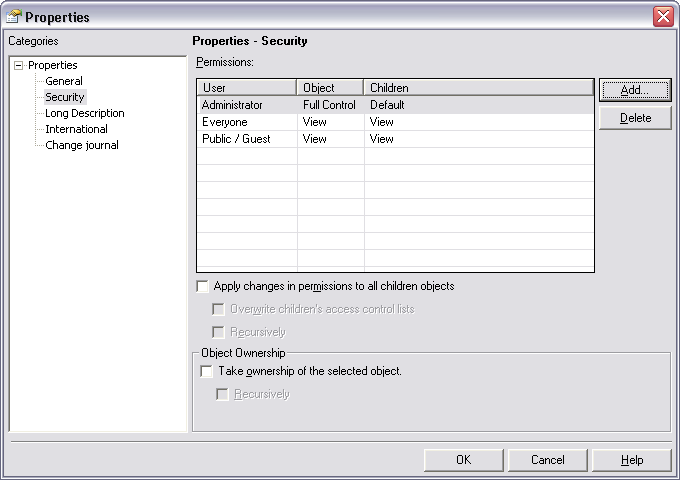Select General category in tree
The image size is (680, 480).
(64, 81)
